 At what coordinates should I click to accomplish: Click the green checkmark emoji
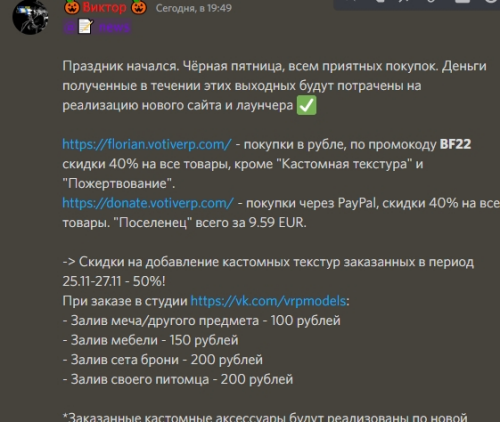(x=306, y=105)
